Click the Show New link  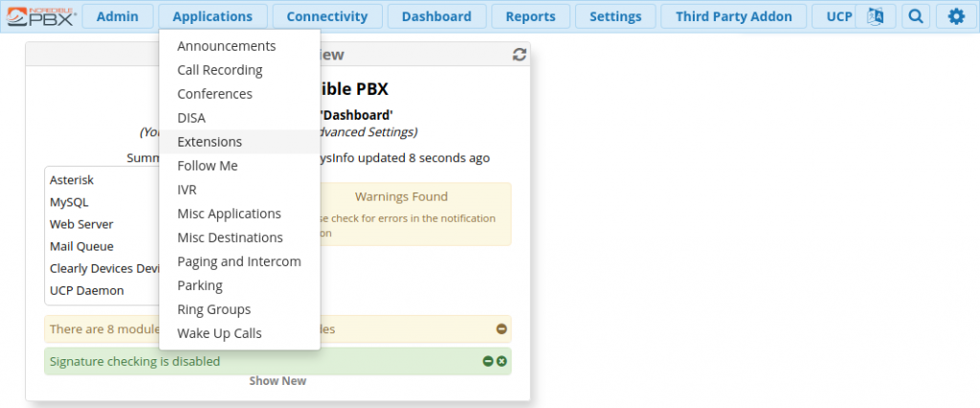278,381
